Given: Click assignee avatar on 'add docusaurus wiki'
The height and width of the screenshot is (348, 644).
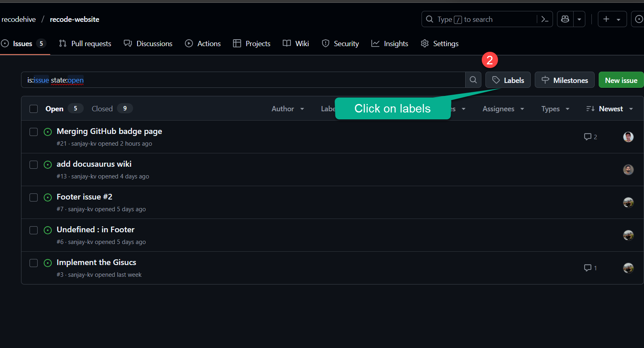Looking at the screenshot, I should tap(628, 170).
